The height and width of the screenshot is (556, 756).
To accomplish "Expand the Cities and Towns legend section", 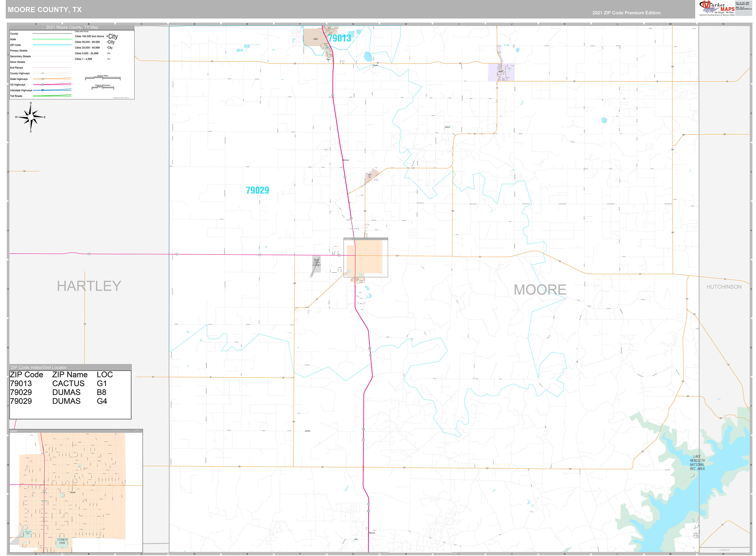I will coord(82,31).
